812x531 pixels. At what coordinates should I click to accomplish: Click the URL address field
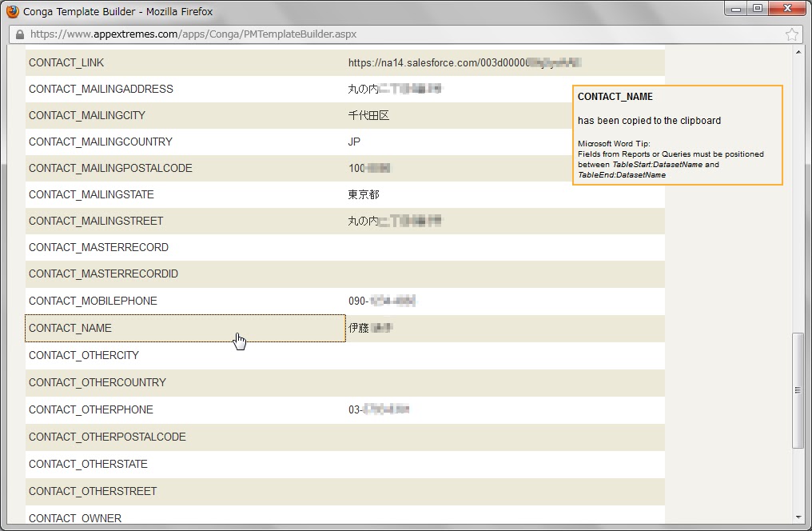click(x=404, y=34)
